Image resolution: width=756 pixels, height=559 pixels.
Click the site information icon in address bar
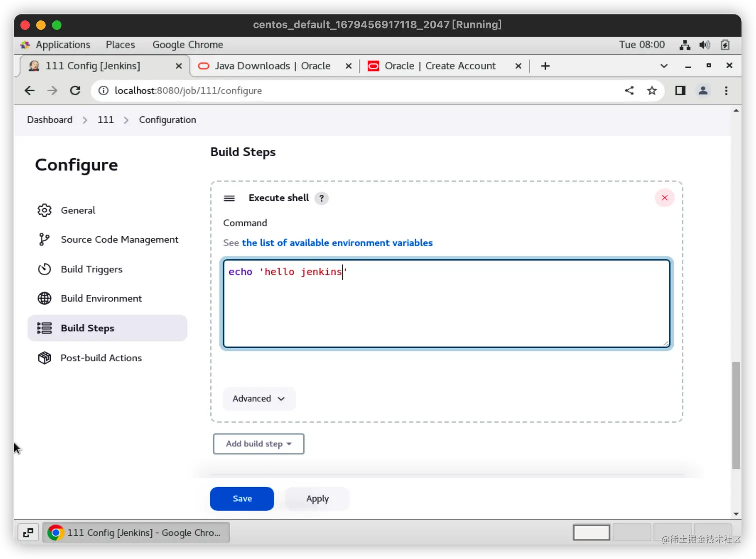pos(103,90)
